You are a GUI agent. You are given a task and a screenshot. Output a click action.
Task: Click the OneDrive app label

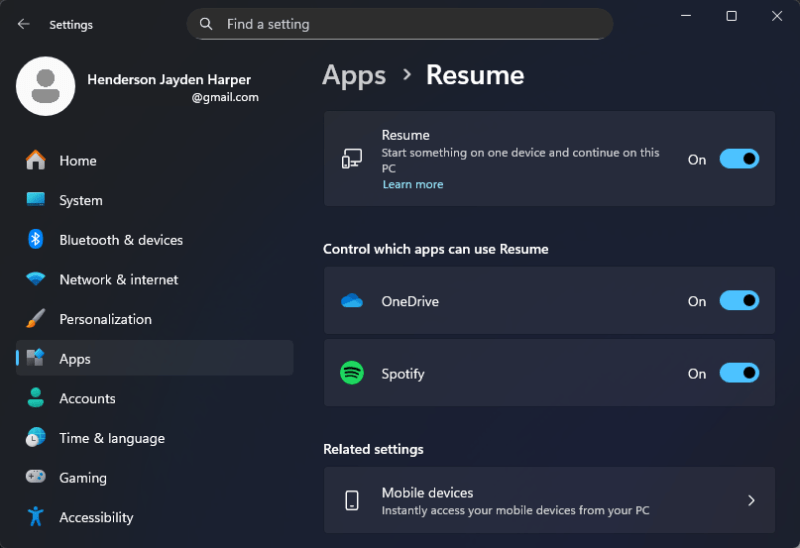[410, 301]
